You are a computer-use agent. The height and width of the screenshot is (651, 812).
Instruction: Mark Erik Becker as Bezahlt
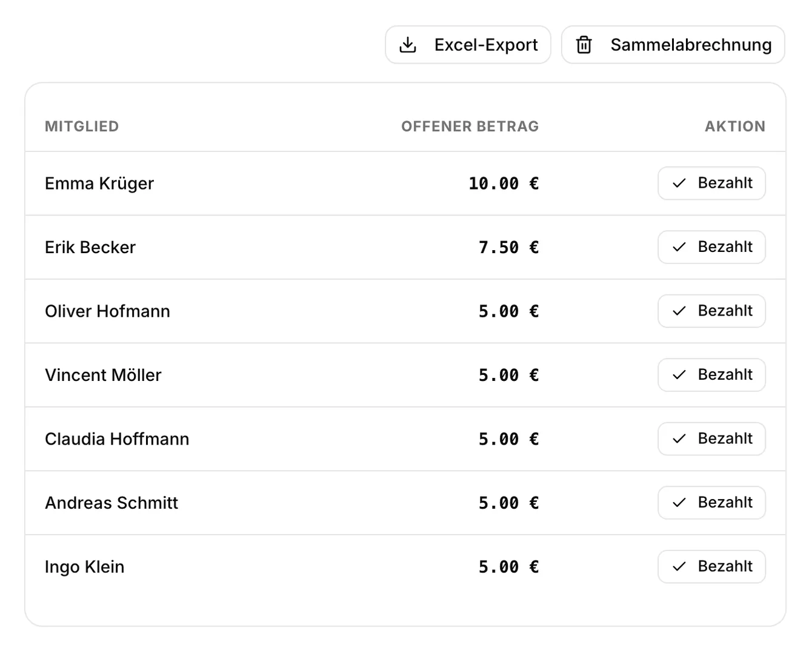[711, 247]
